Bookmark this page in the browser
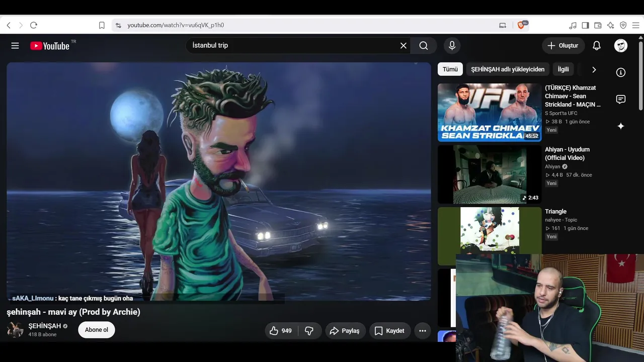Screen dimensions: 644x362 102,25
